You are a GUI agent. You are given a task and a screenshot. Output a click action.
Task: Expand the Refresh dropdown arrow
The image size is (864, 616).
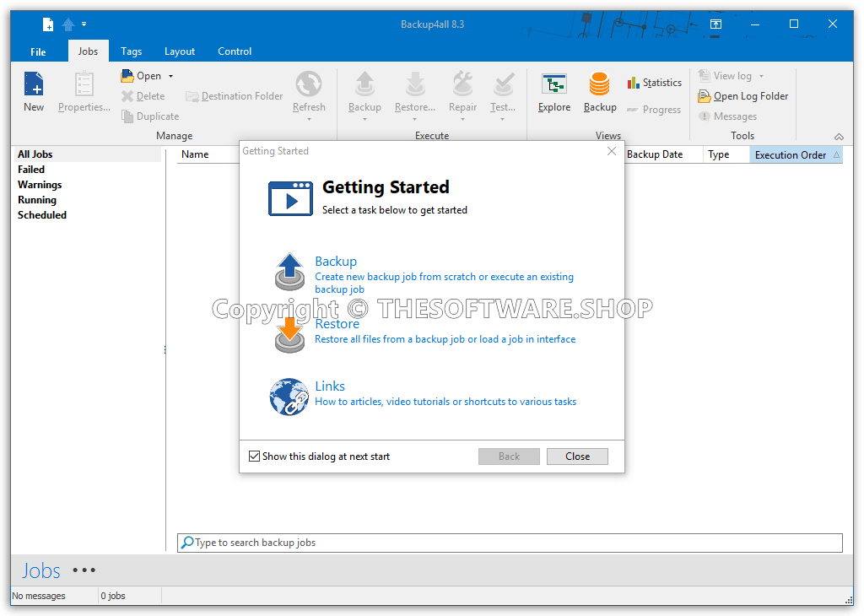click(309, 119)
